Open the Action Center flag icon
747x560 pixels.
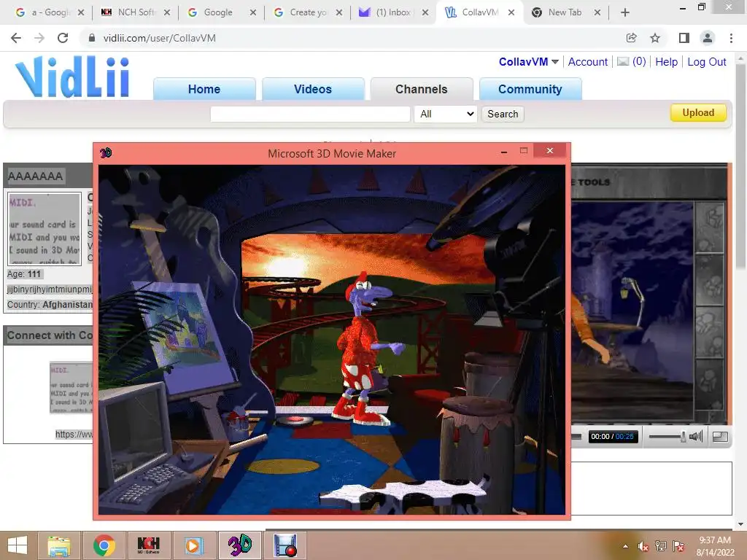(x=678, y=546)
